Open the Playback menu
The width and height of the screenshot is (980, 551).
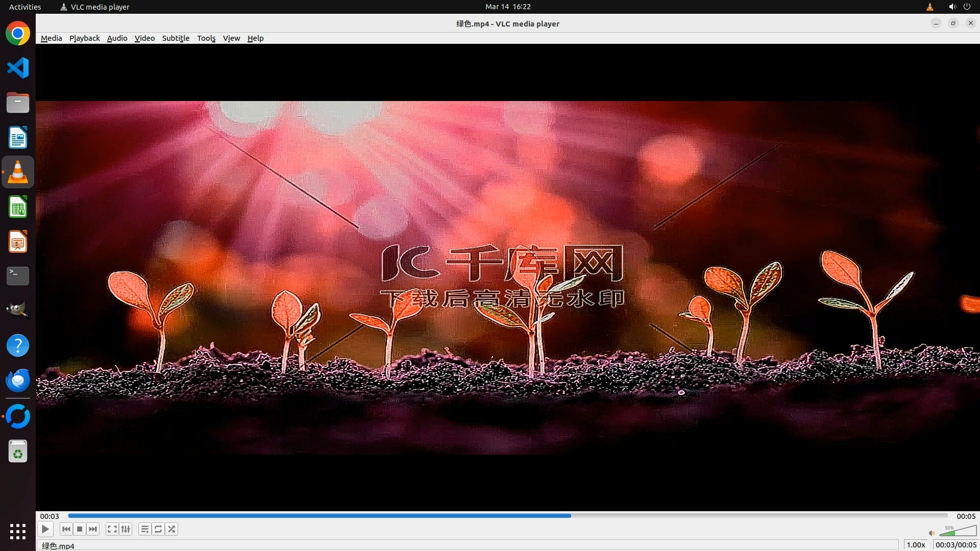pos(84,38)
